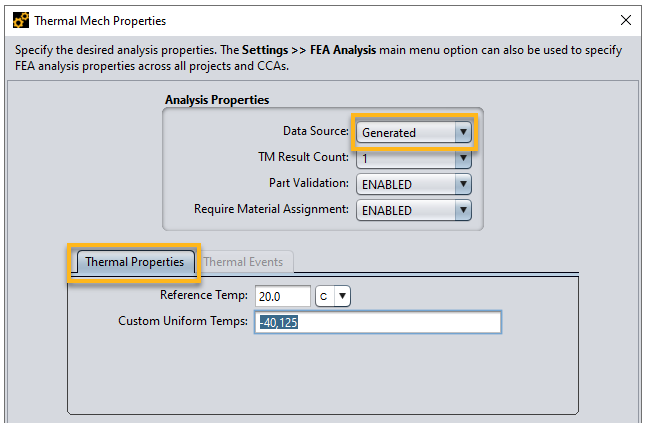Click the bold Settings >> FEA Analysis text
Screen dimensions: 647x428
click(309, 50)
